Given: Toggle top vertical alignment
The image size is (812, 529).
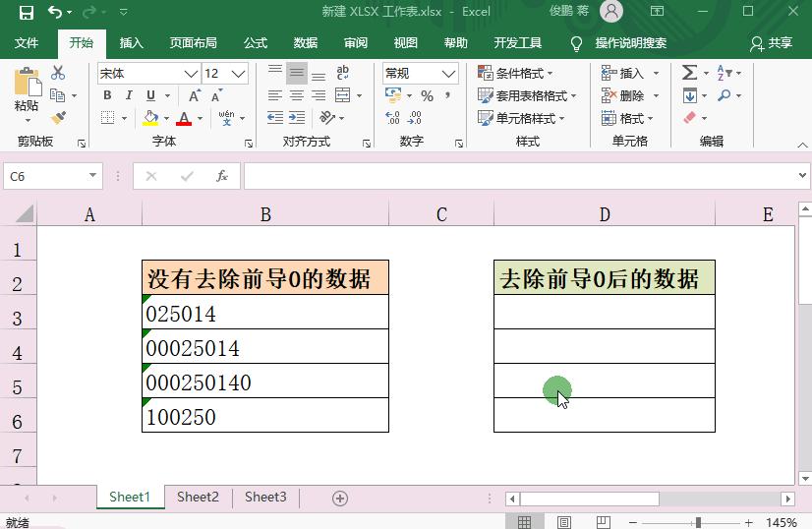Looking at the screenshot, I should pos(275,73).
